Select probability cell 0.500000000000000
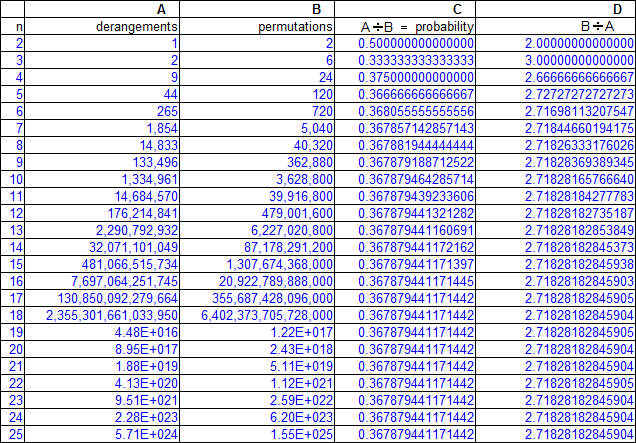This screenshot has height=443, width=636. coord(405,43)
